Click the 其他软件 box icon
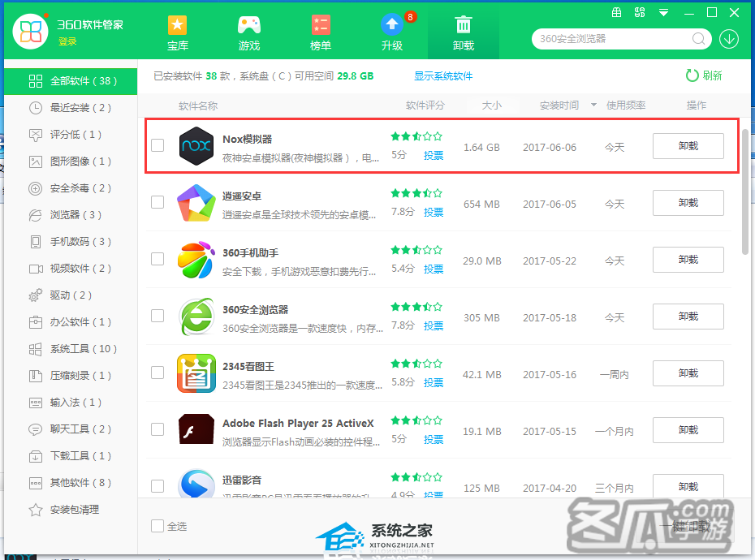755x560 pixels. tap(36, 483)
